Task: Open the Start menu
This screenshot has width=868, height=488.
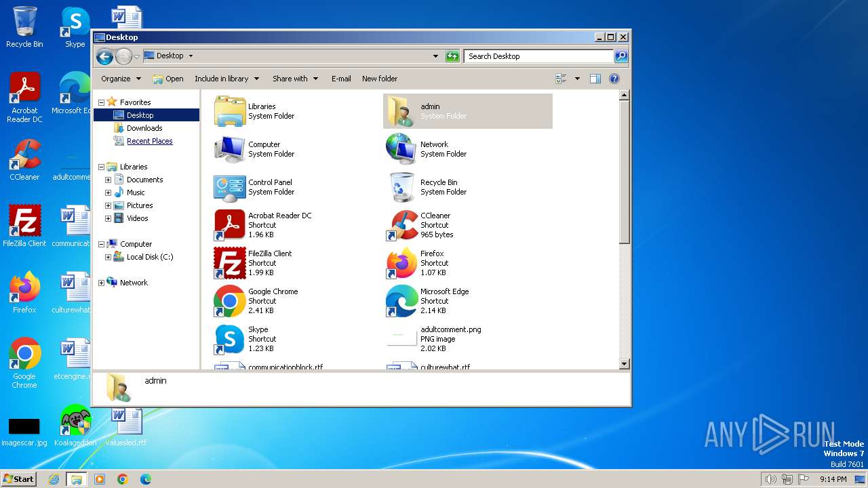Action: [18, 479]
